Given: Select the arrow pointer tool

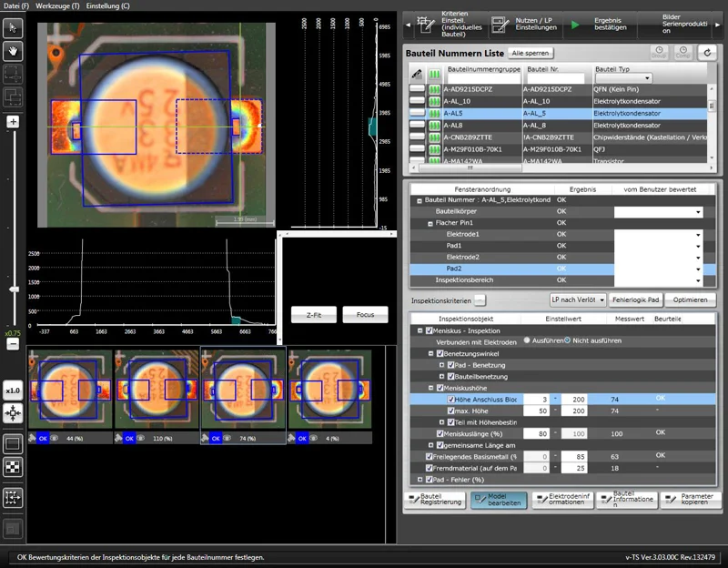Looking at the screenshot, I should click(x=13, y=29).
